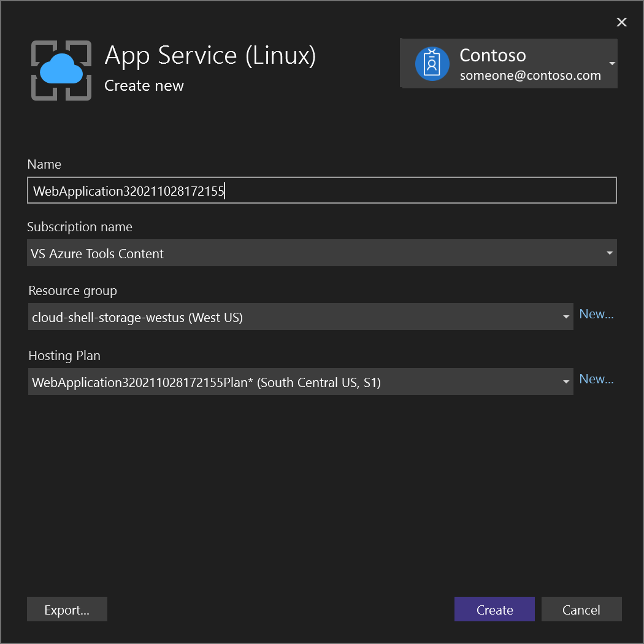This screenshot has height=644, width=644.
Task: Open the Subscription name dropdown arrow
Action: 609,253
